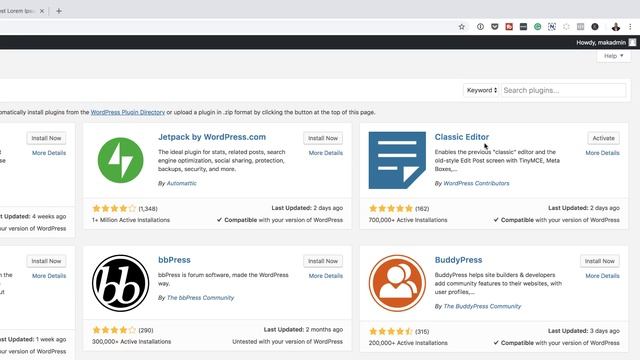This screenshot has height=360, width=640.
Task: Click '200,000+ Active Installations' text
Action: 408,343
